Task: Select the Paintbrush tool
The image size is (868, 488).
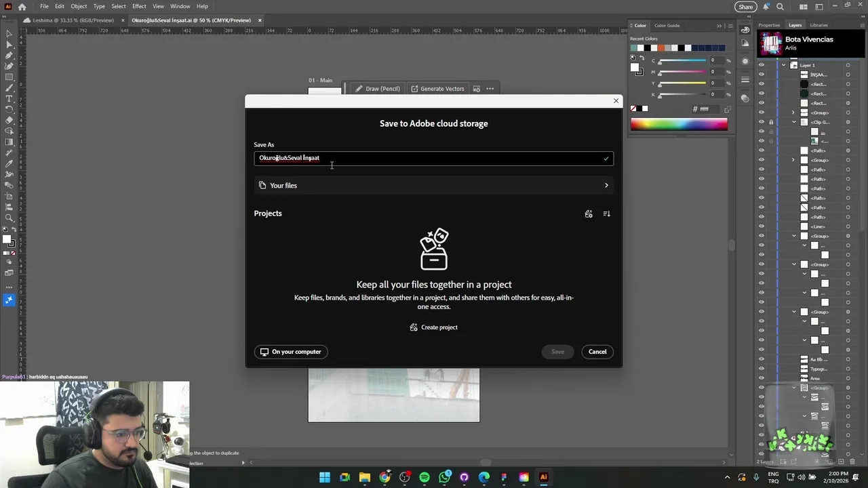Action: click(x=9, y=87)
